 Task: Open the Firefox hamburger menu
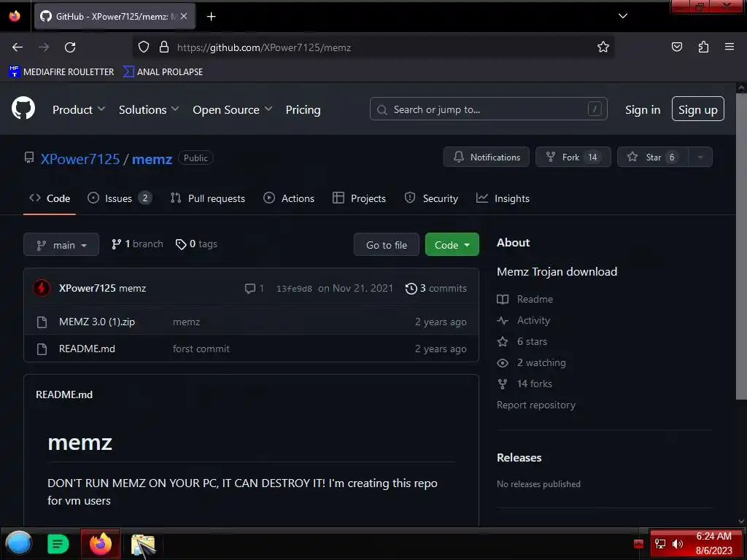pos(729,47)
